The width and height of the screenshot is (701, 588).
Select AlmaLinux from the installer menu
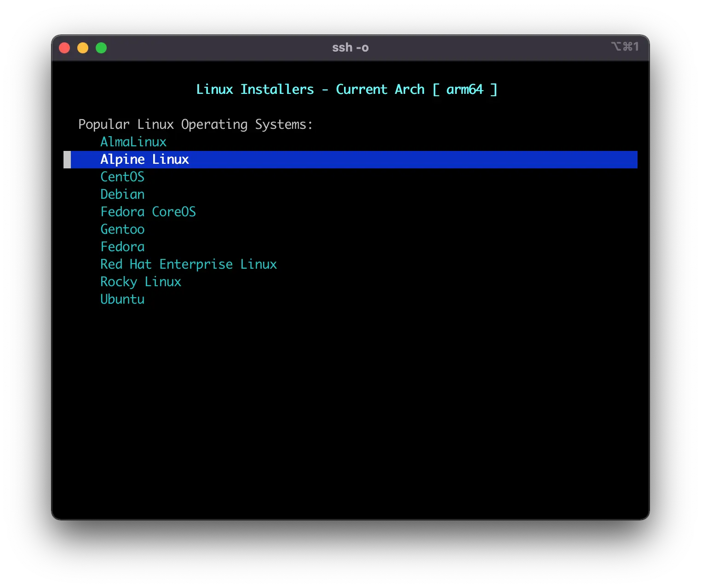133,142
